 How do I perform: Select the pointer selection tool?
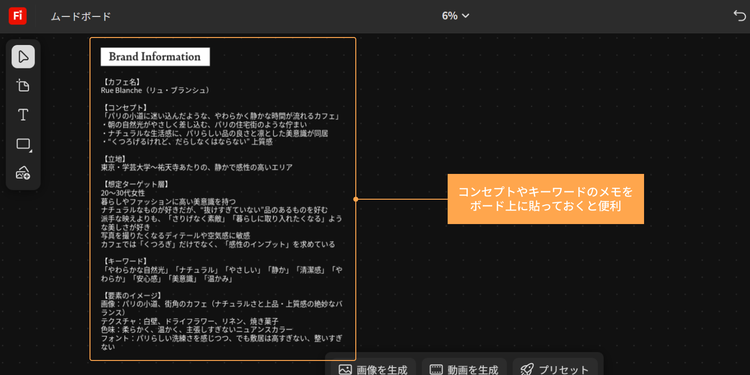pos(23,57)
